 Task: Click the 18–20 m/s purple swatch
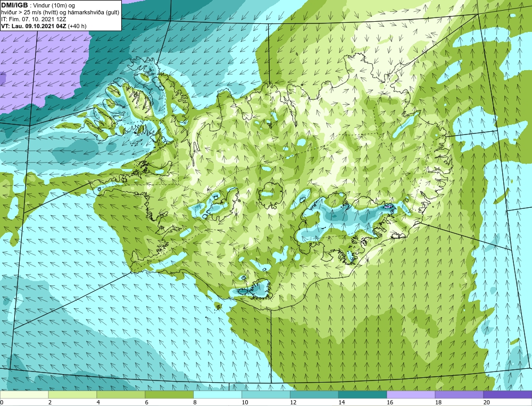(459, 394)
